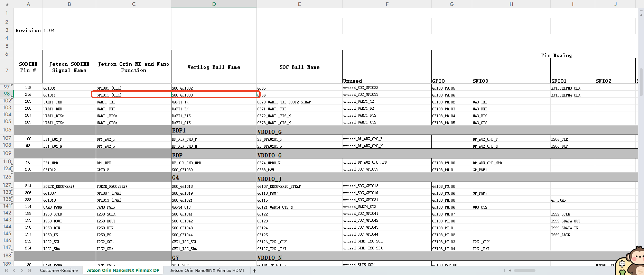Select the EXTPERIPH3_CLK cell

[x=572, y=88]
